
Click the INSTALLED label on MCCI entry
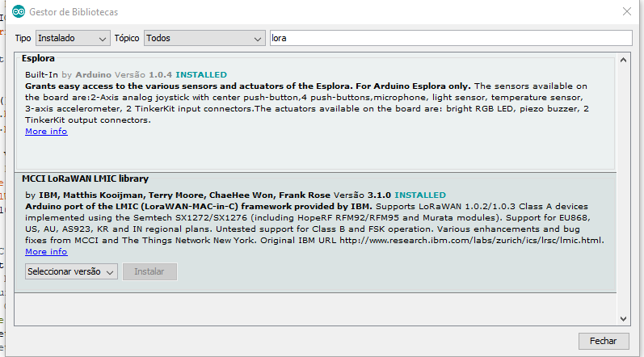pos(419,195)
